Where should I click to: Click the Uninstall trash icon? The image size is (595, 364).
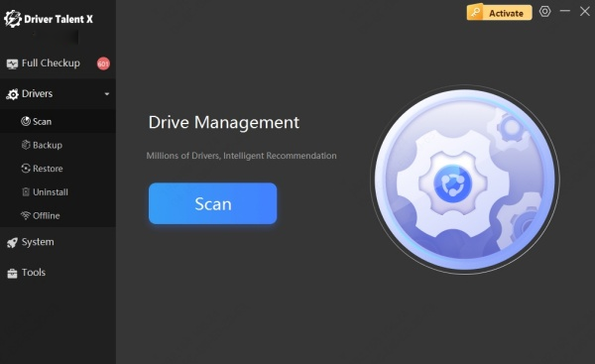pyautogui.click(x=26, y=192)
